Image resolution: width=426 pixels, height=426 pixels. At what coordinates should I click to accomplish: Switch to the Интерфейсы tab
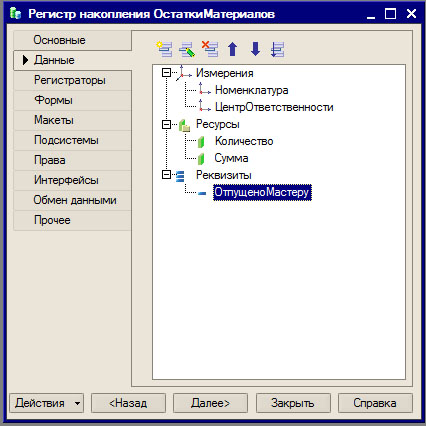click(73, 180)
